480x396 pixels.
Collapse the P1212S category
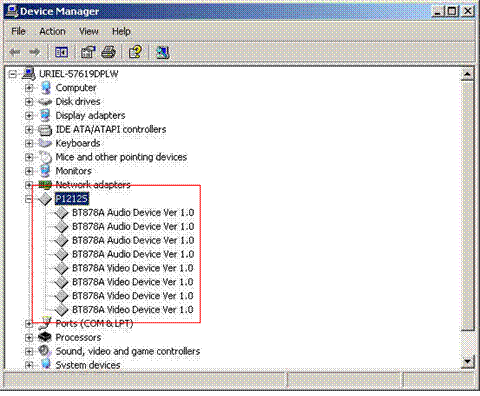tap(29, 199)
